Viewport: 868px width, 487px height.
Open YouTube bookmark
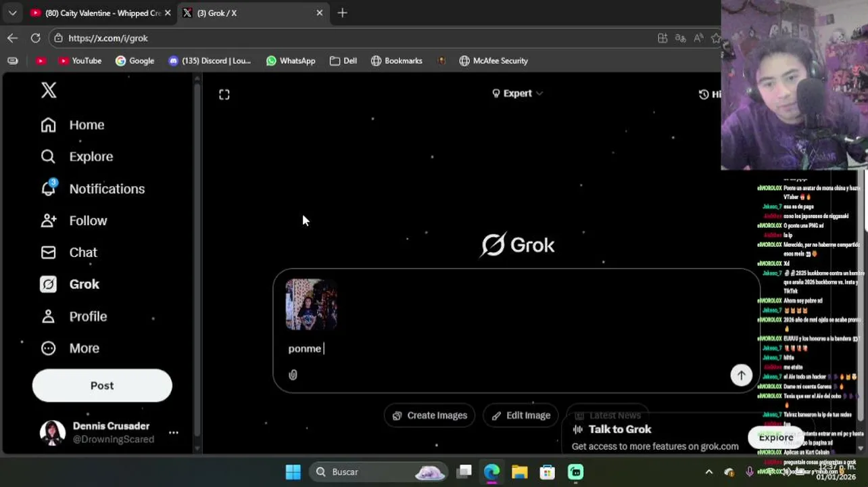(x=80, y=61)
